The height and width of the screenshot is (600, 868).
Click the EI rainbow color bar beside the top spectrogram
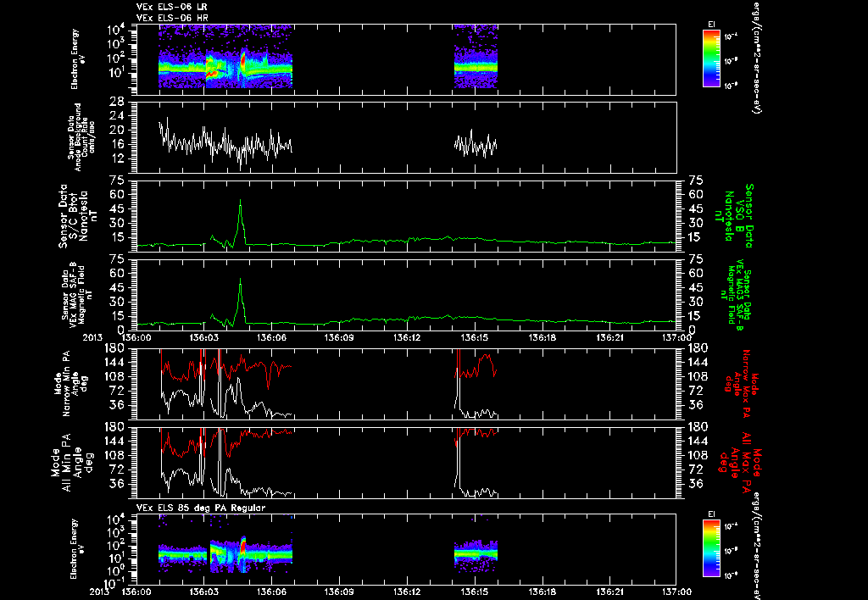pos(711,58)
